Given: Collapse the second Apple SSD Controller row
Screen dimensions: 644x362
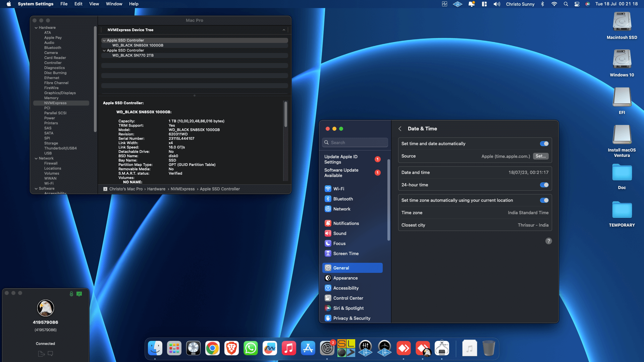Looking at the screenshot, I should 104,51.
